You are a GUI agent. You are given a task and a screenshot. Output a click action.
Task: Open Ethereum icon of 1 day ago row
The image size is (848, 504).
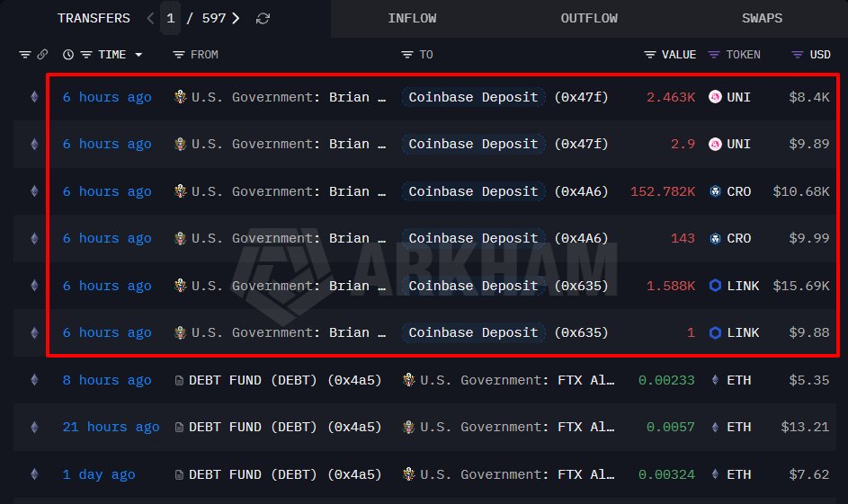(34, 474)
